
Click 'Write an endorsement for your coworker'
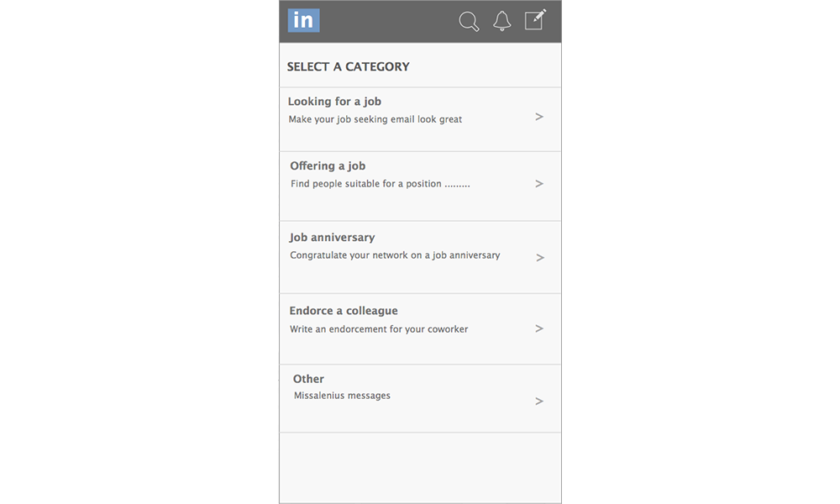(379, 328)
